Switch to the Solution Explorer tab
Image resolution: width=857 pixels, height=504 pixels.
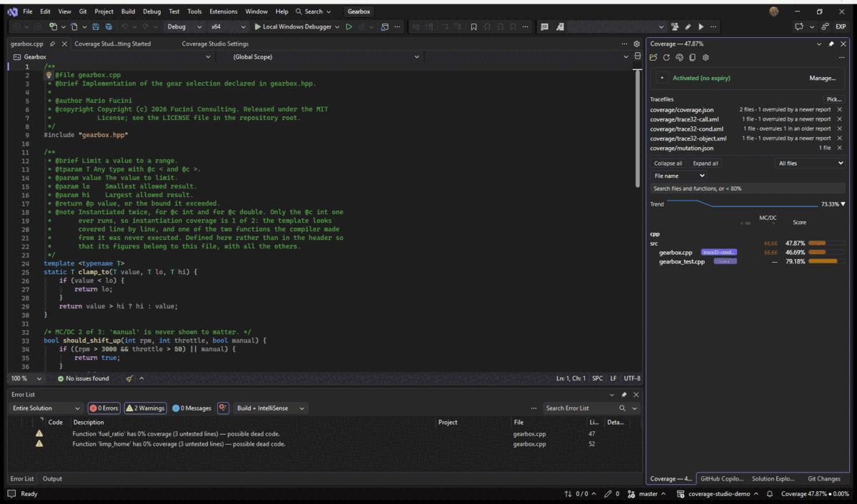coord(773,479)
